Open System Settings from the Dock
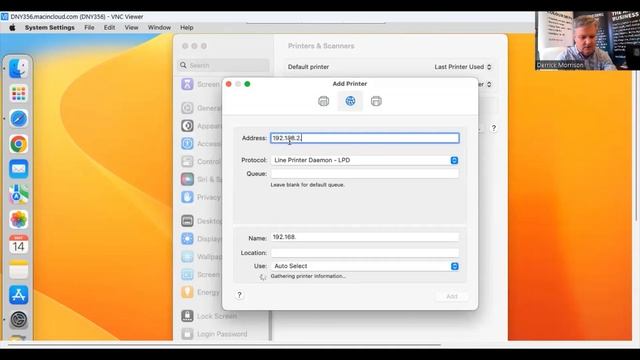Viewport: 640px width, 360px height. click(18, 320)
